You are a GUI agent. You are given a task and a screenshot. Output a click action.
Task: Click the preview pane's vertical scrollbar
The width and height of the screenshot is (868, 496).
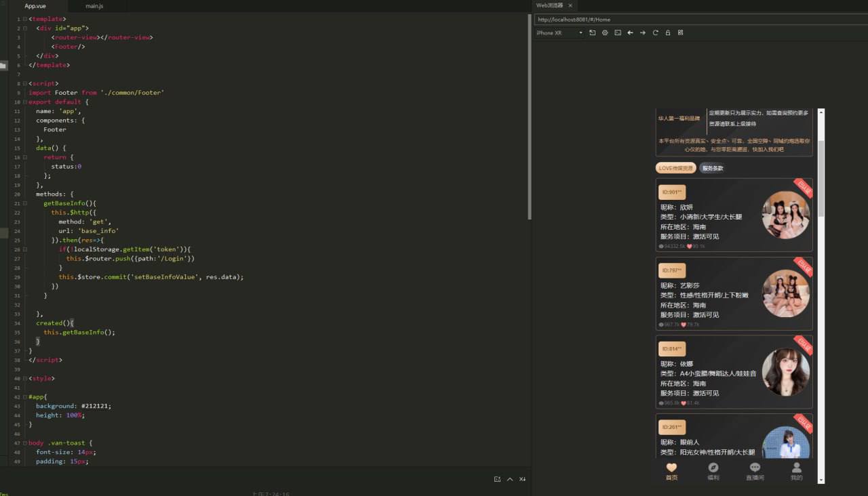821,178
